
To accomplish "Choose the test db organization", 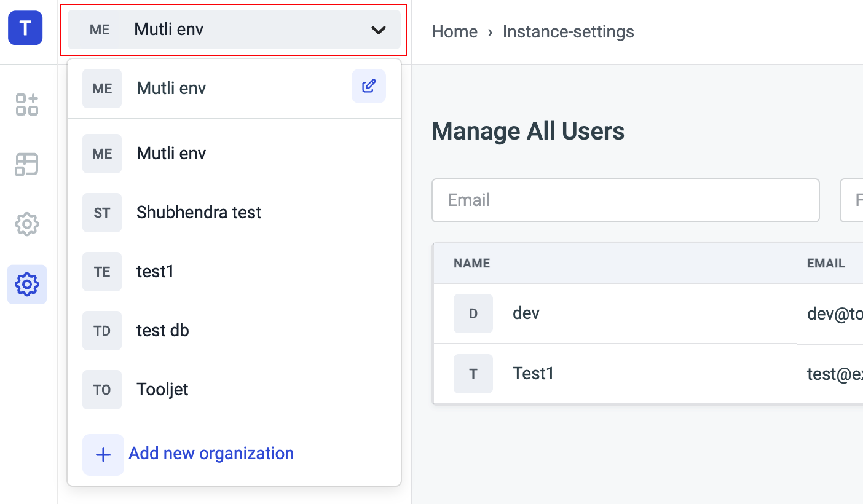I will click(x=162, y=331).
